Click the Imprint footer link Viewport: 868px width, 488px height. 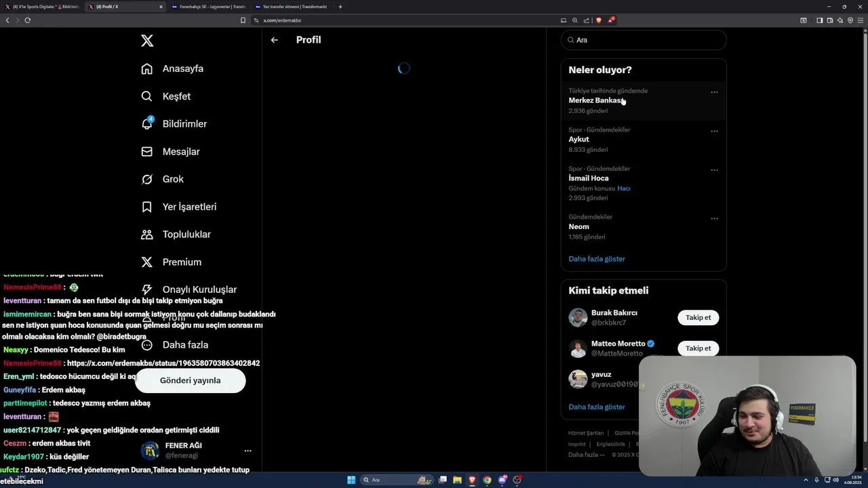click(576, 444)
